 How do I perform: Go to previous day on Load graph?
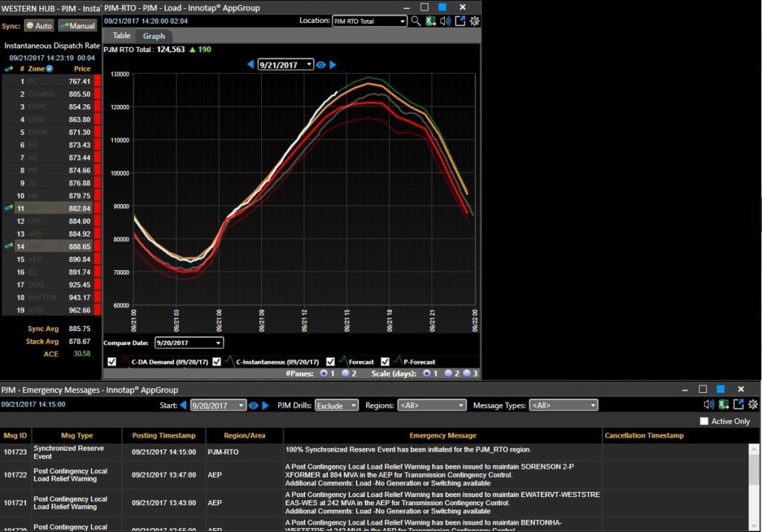pos(251,64)
